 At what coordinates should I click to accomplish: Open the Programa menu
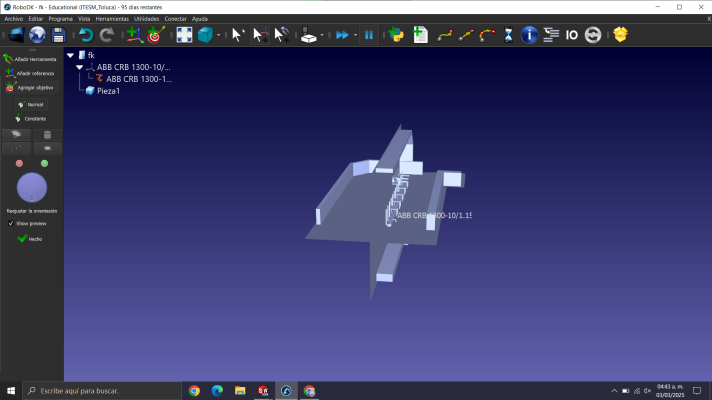(60, 18)
